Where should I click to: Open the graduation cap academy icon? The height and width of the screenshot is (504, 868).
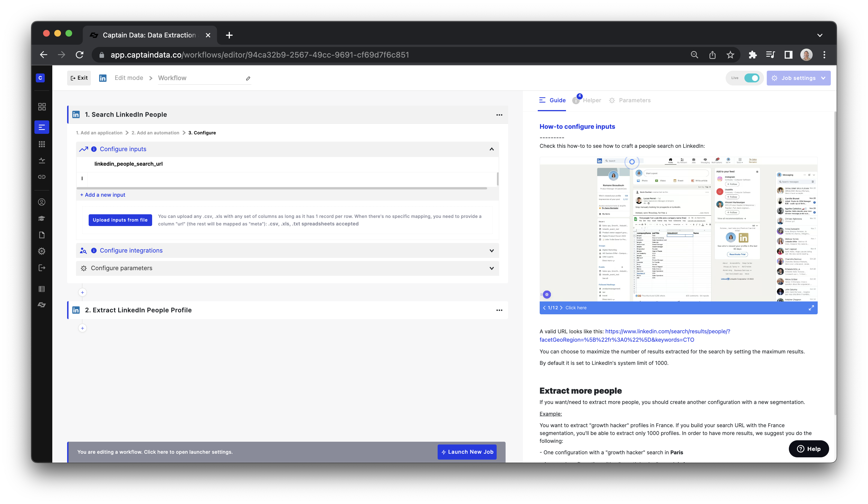[x=42, y=218]
